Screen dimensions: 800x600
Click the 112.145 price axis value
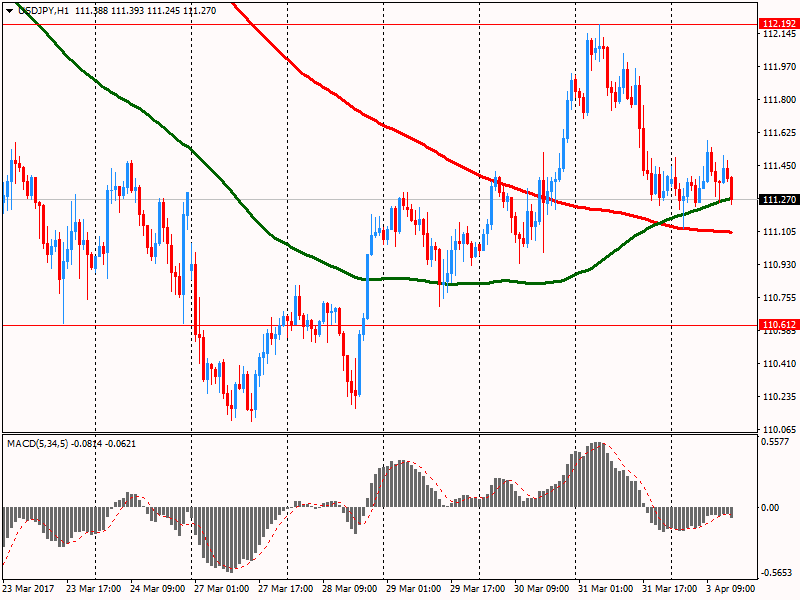coord(779,34)
